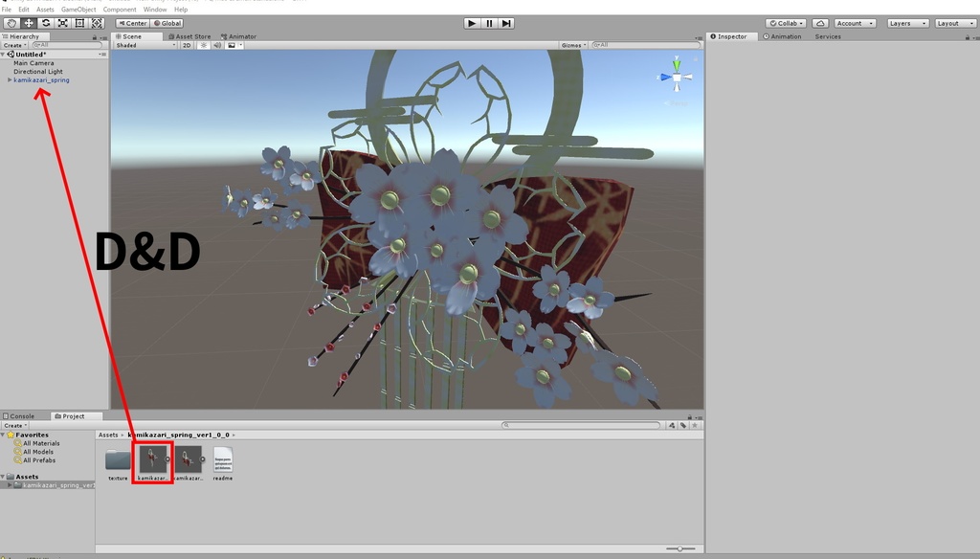
Task: Toggle 2D scene view mode
Action: point(187,45)
